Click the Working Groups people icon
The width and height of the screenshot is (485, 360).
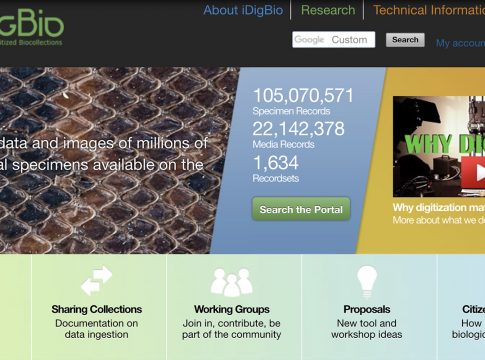232,282
